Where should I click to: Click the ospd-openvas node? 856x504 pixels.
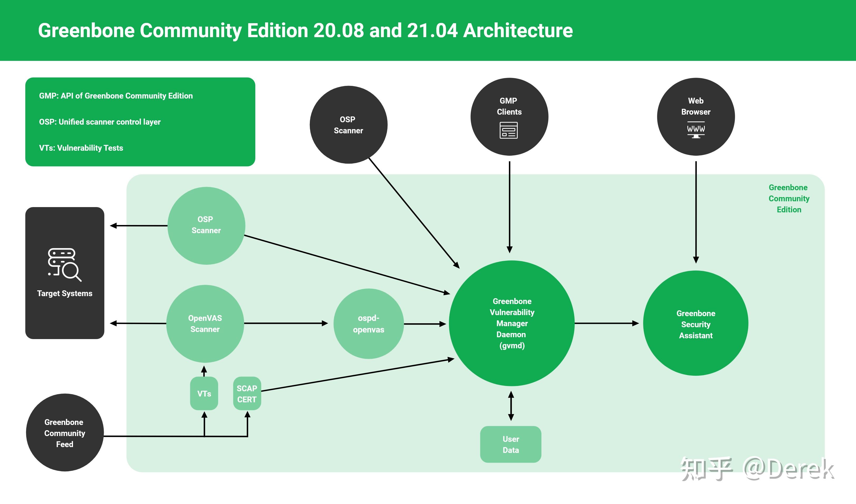pyautogui.click(x=369, y=324)
